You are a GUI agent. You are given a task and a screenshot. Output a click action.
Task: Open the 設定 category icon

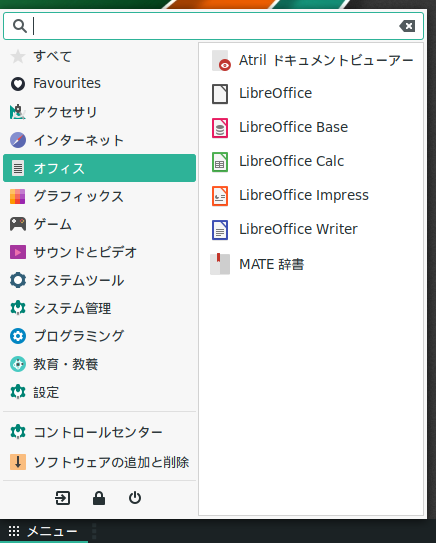click(18, 392)
